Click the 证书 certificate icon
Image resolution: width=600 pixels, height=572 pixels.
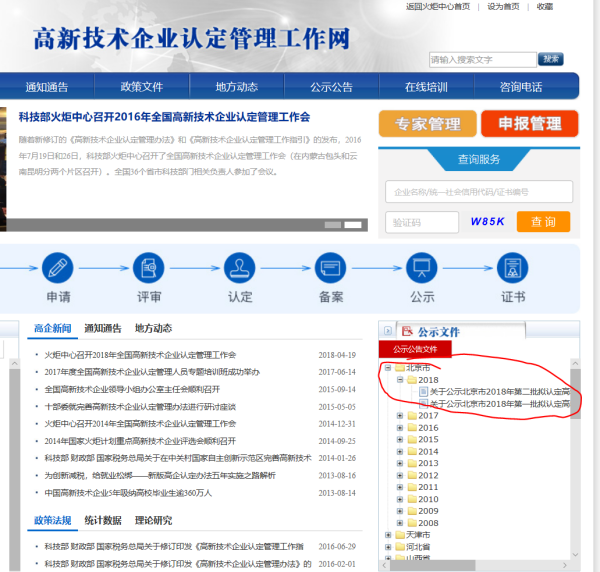point(513,268)
